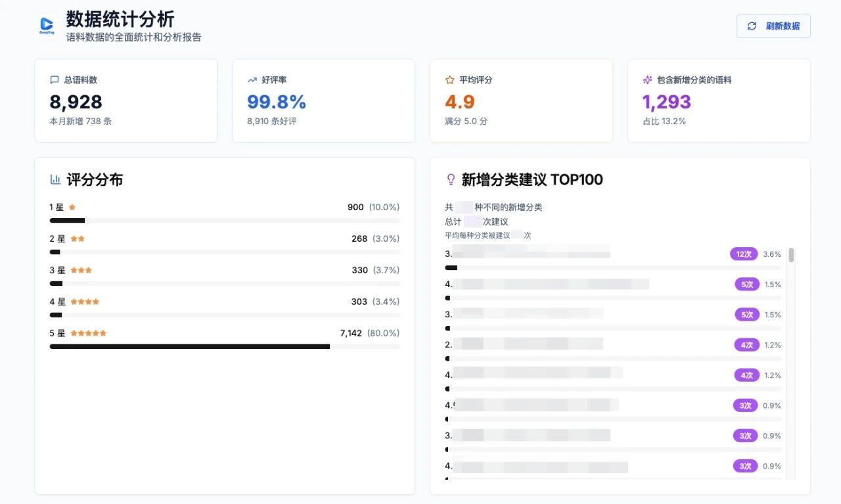This screenshot has width=841, height=504.
Task: Click the 1,293 new-category corpus value
Action: tap(666, 102)
